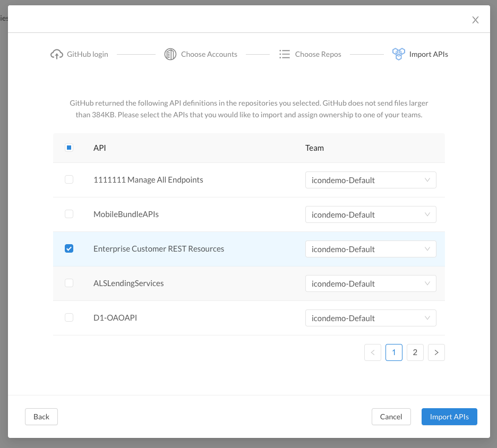Go back to Choose Accounts step
Viewport: 497px width, 448px height.
click(x=209, y=54)
